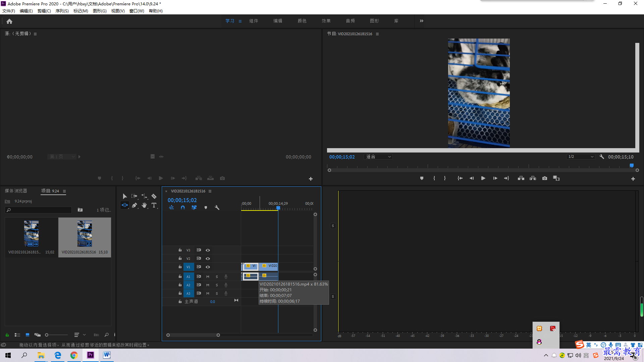Viewport: 644px width, 362px height.
Task: Open the 1/2 playback resolution dropdown
Action: tap(581, 157)
